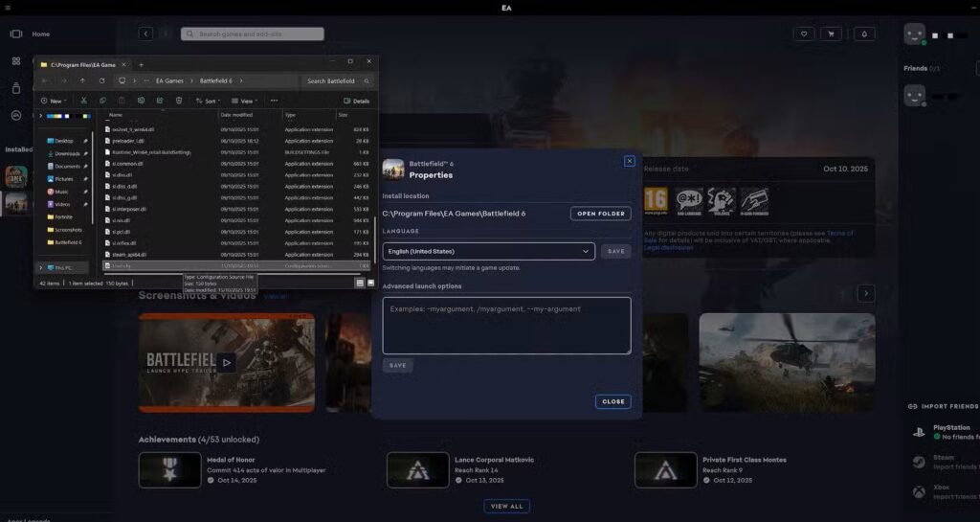Click the VIEW ALL achievements button

coord(506,507)
